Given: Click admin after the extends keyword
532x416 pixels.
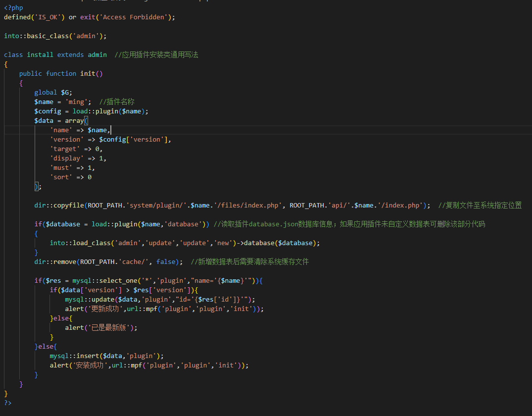Looking at the screenshot, I should click(97, 55).
